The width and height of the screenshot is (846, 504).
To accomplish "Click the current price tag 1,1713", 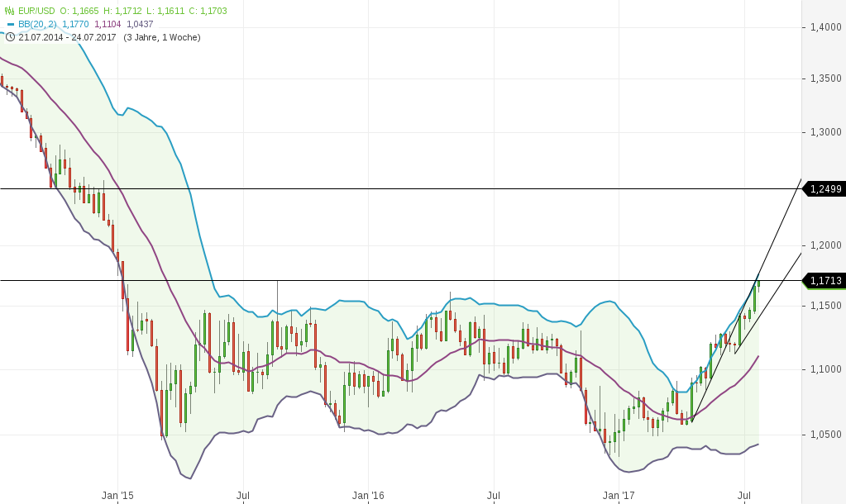I will [823, 282].
